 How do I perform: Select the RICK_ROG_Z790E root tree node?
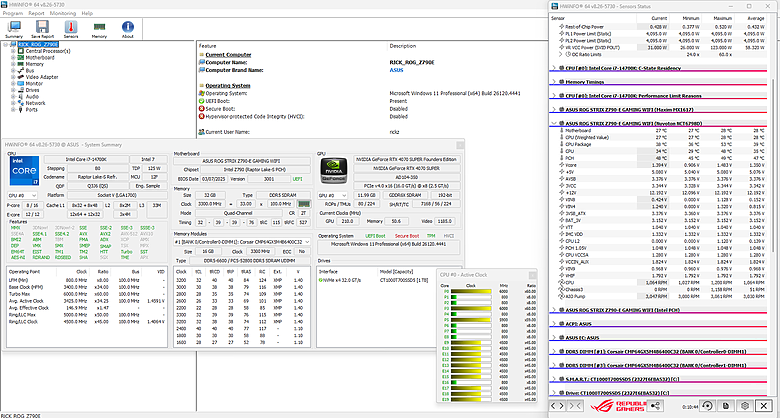click(x=38, y=44)
